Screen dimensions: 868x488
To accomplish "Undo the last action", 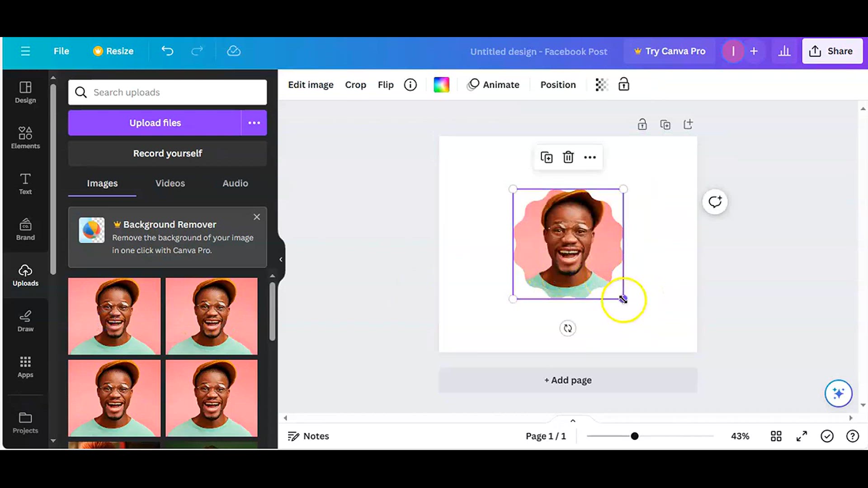I will coord(168,51).
